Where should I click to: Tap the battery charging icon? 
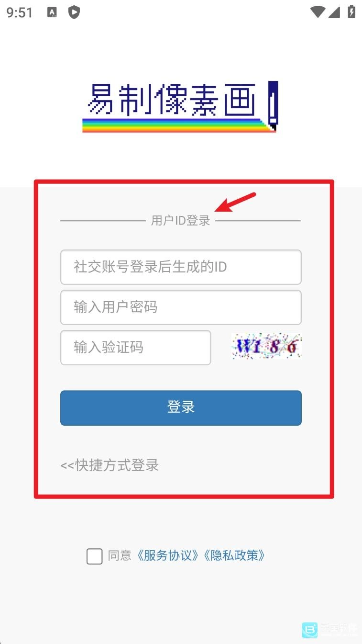(x=351, y=12)
